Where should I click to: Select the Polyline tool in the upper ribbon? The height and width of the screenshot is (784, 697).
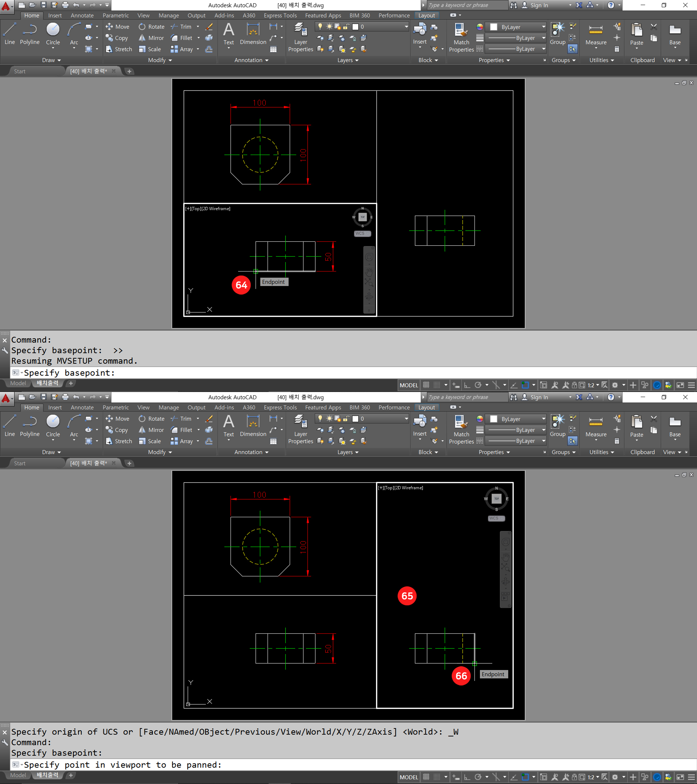(29, 34)
